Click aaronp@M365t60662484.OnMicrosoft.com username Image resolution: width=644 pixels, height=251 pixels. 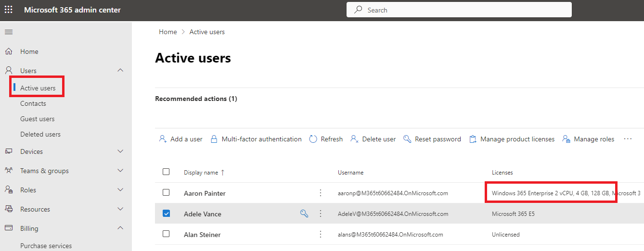393,193
